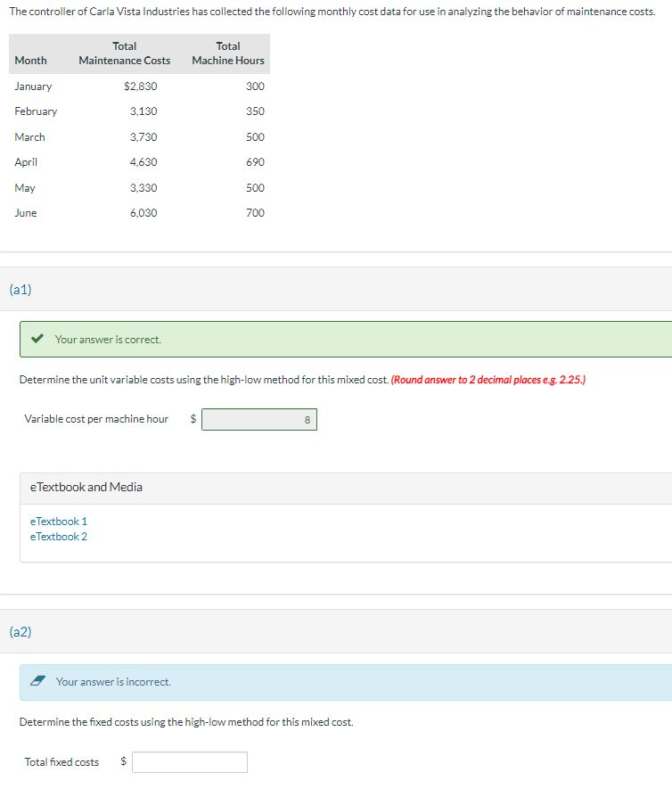Click the Variable cost per machine hour field
672x789 pixels.
pos(259,419)
